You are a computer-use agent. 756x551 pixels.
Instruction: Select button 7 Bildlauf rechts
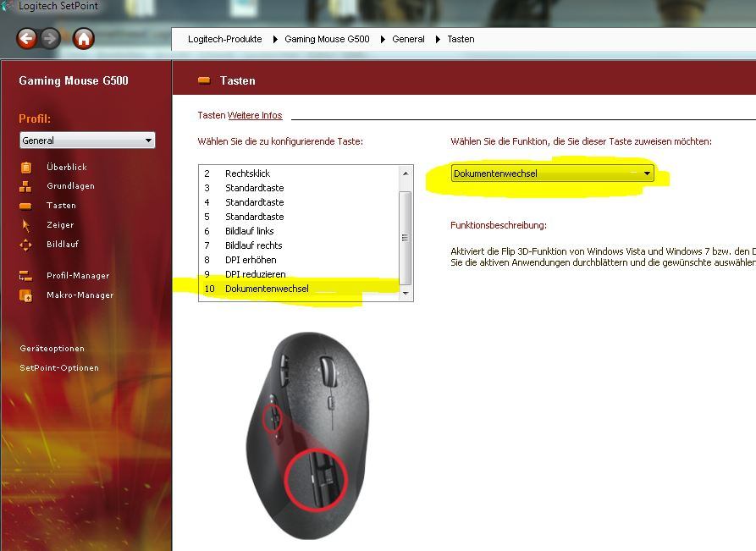[x=299, y=245]
